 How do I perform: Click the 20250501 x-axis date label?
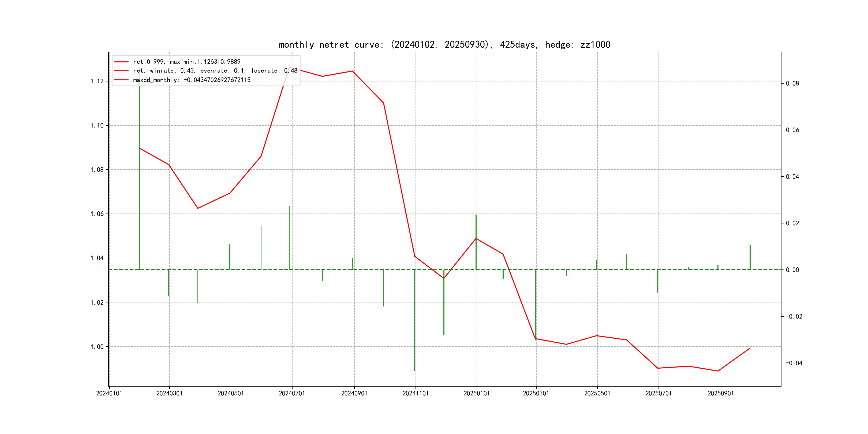click(x=597, y=393)
